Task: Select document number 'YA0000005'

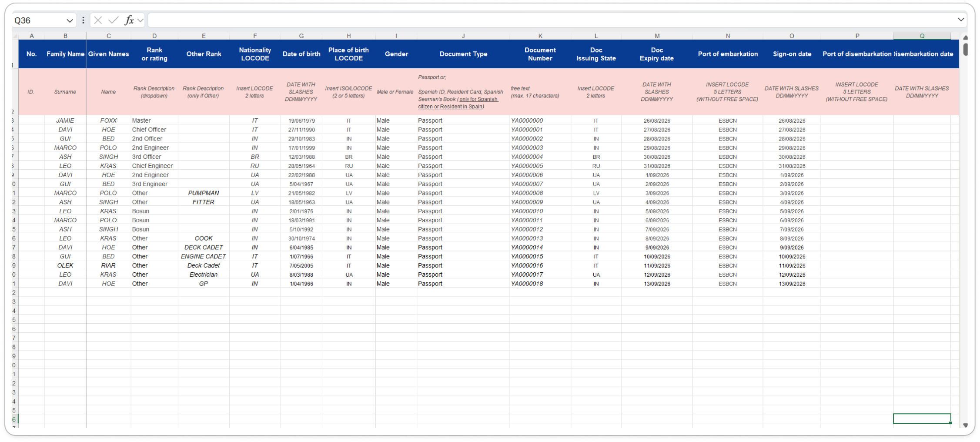Action: click(x=540, y=166)
